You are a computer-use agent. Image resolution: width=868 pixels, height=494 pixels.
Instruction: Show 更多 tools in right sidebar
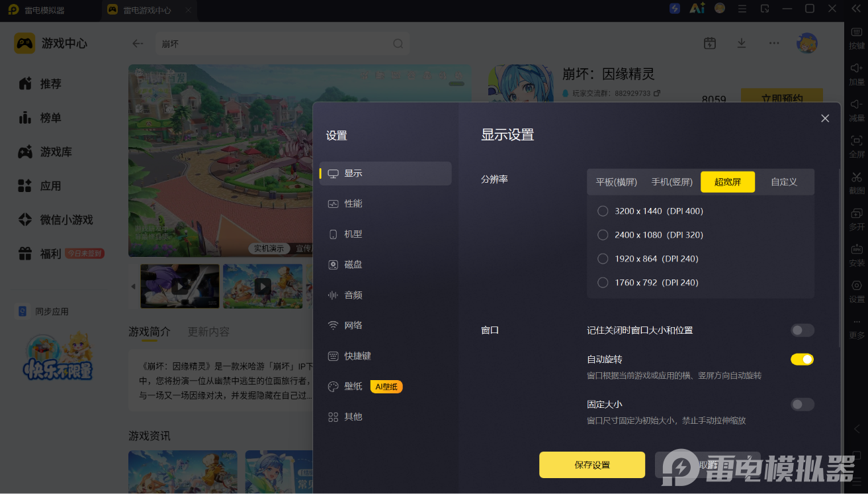857,322
